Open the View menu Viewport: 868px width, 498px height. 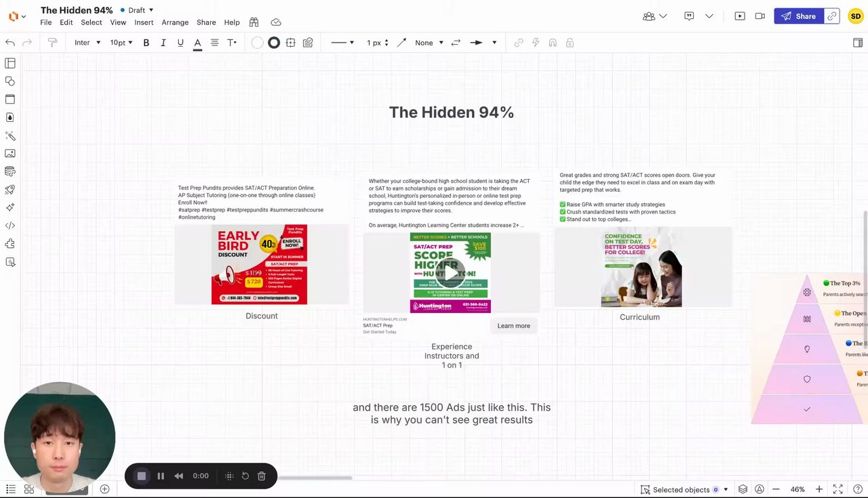point(118,22)
